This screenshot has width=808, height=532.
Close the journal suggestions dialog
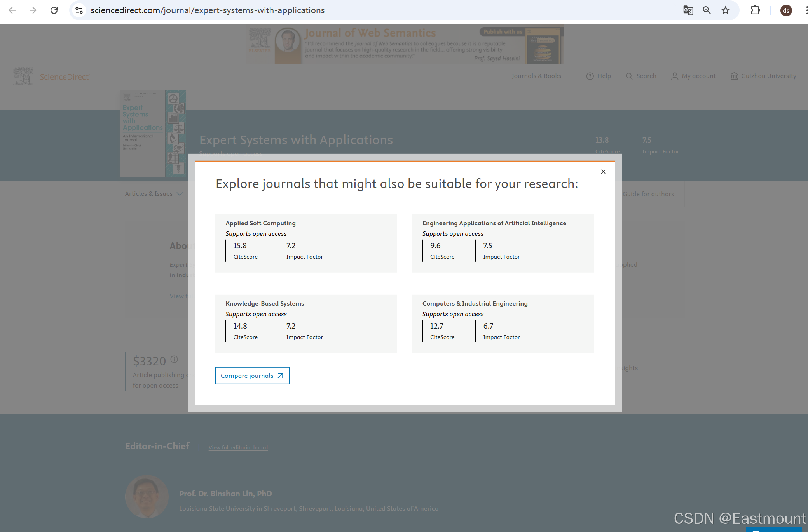603,172
